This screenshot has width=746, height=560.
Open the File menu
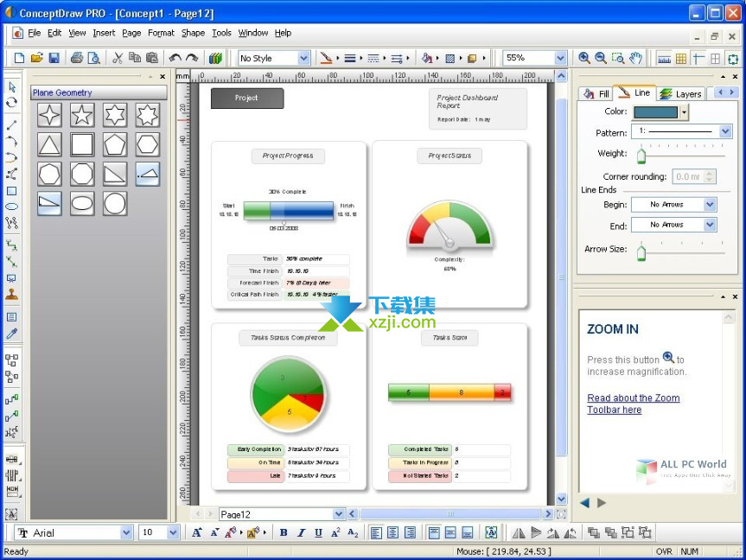point(35,33)
